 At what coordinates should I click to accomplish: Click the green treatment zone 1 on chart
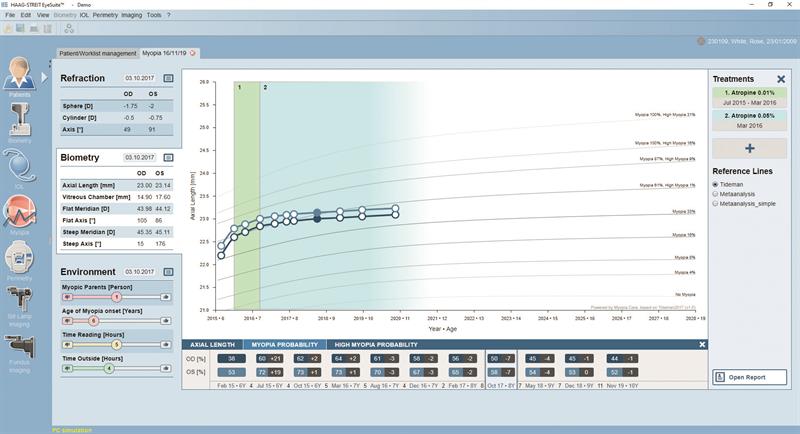pyautogui.click(x=247, y=195)
